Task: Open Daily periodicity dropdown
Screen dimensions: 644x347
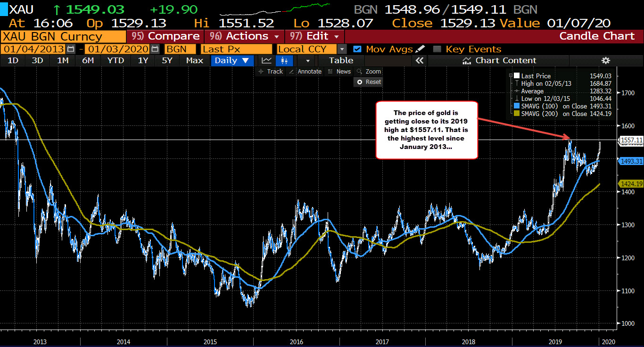Action: click(232, 60)
